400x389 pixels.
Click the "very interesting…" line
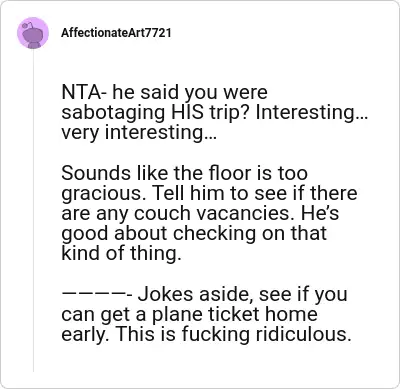point(139,133)
